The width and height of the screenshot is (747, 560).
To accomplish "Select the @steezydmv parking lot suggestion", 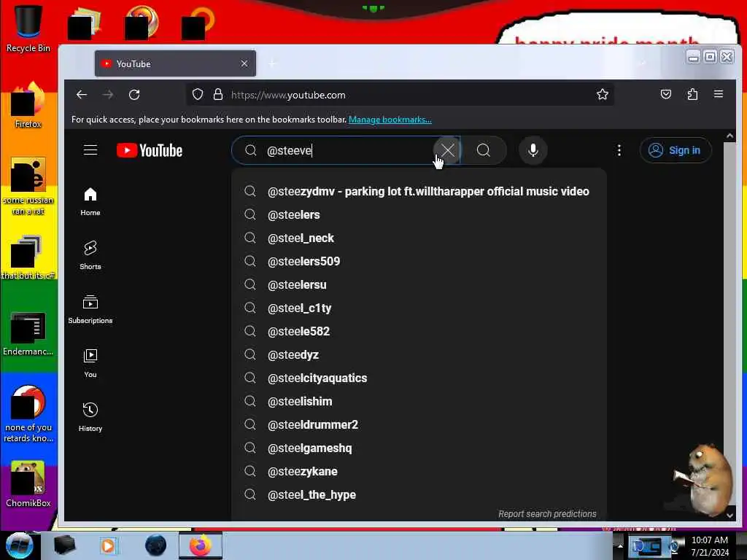I will [419, 192].
